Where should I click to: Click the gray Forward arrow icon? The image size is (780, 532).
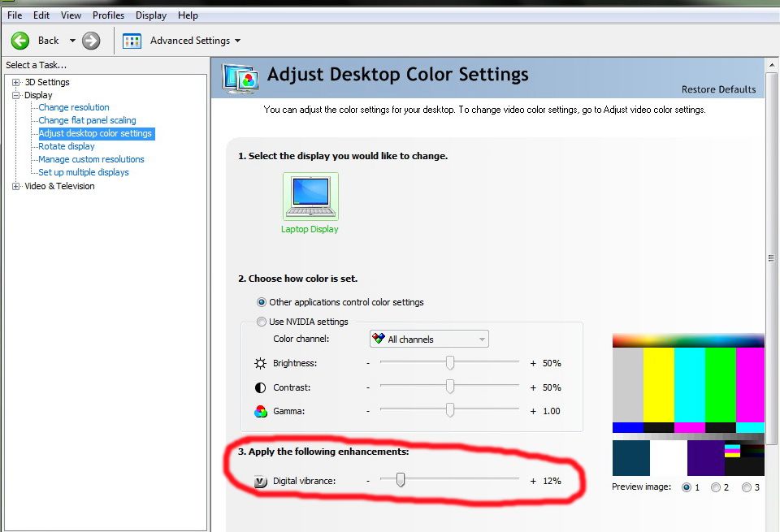tap(91, 41)
